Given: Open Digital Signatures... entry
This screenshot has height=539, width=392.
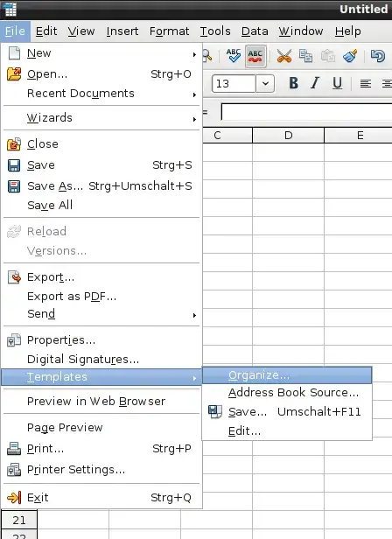Looking at the screenshot, I should pos(101,360).
